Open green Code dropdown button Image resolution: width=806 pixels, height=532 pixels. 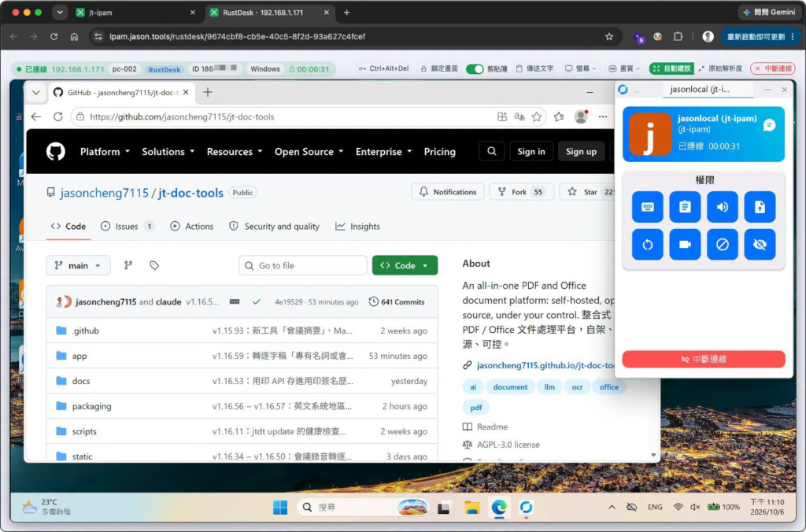405,265
